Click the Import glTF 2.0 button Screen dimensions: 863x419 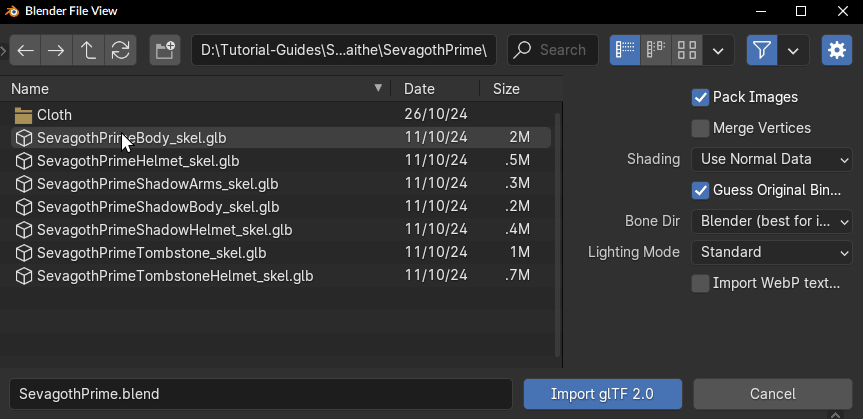(x=603, y=394)
